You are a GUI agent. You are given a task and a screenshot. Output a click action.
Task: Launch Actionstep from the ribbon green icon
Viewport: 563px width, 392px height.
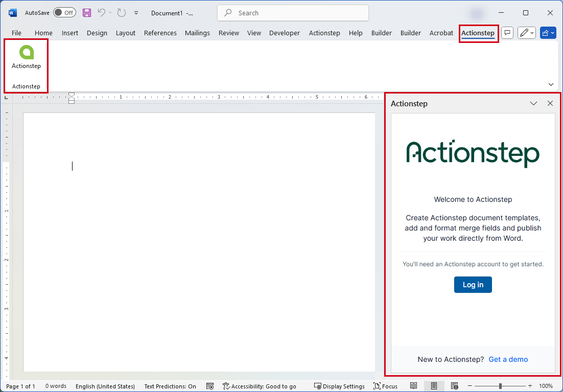click(x=26, y=57)
